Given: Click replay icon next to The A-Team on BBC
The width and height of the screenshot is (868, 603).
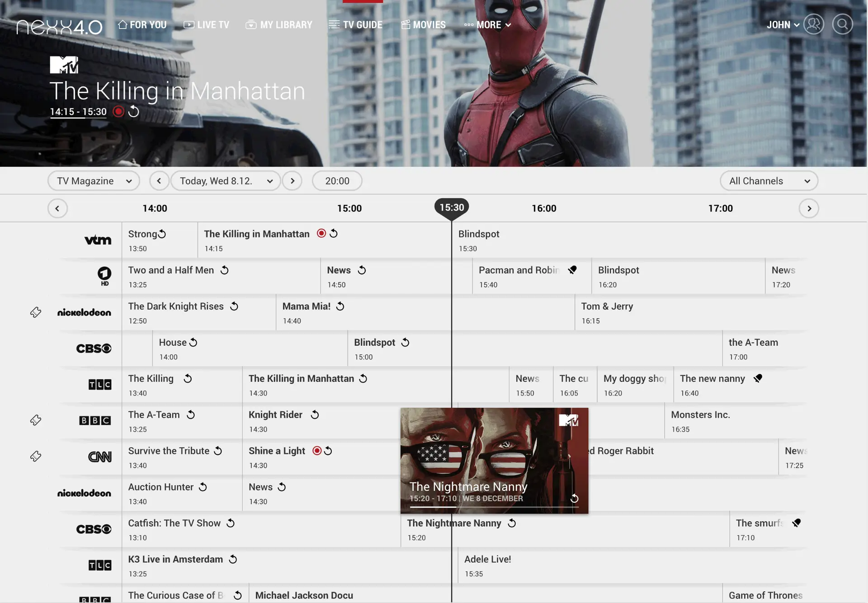Looking at the screenshot, I should (191, 415).
